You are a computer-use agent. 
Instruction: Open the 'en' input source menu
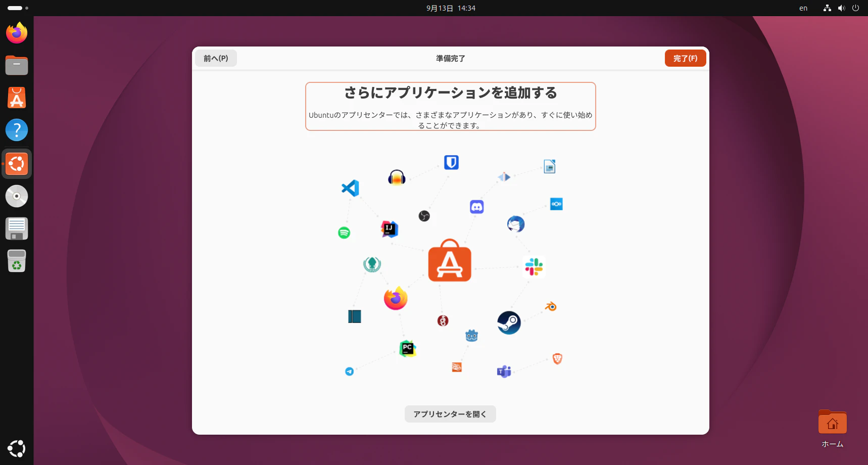pos(803,8)
